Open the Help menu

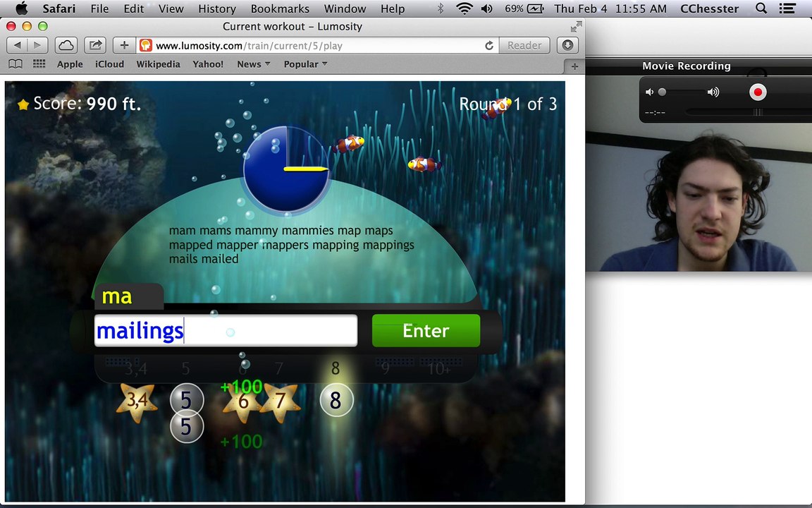pos(393,8)
